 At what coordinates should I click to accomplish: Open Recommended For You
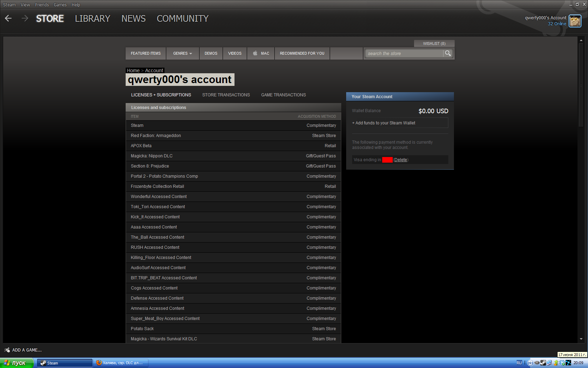click(302, 53)
